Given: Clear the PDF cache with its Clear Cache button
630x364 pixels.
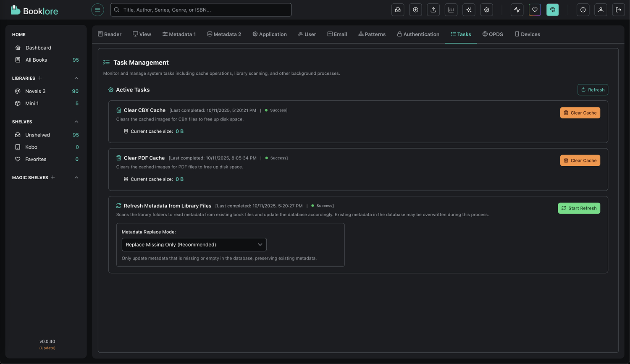Looking at the screenshot, I should (580, 160).
